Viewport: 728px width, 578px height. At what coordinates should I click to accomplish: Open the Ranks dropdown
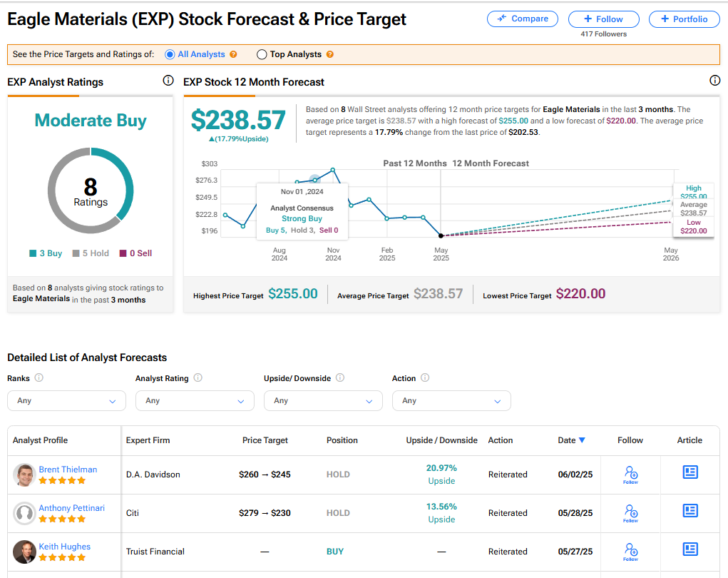tap(66, 400)
